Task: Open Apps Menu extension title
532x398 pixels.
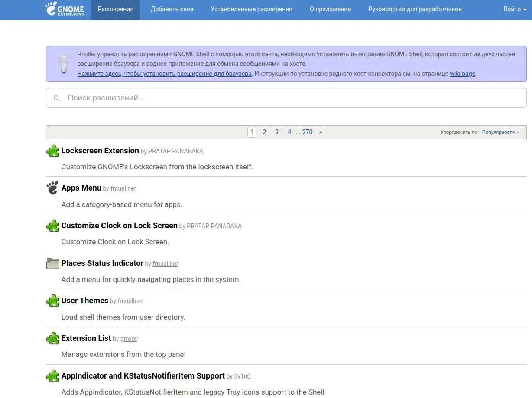Action: [x=81, y=188]
